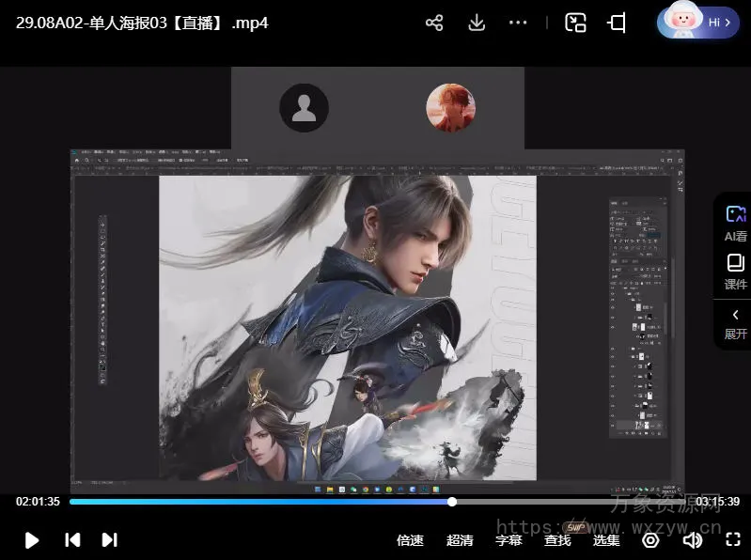Open the Hi assistant button

tap(698, 22)
